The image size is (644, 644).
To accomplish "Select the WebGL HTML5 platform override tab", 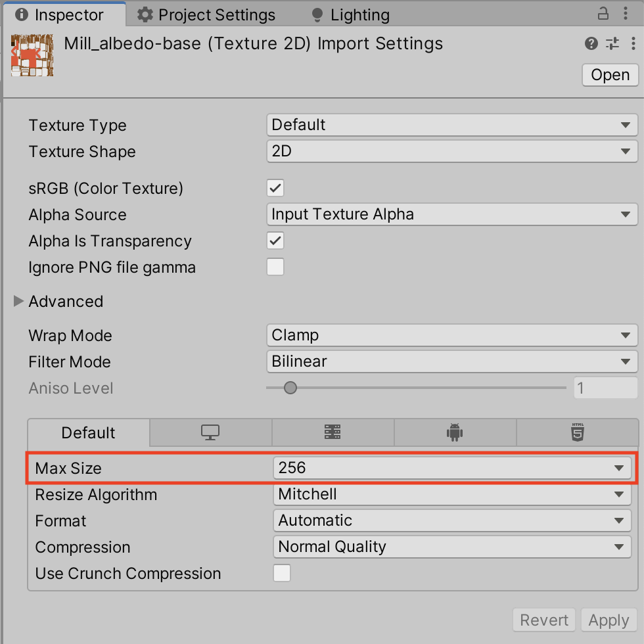I will tap(577, 432).
